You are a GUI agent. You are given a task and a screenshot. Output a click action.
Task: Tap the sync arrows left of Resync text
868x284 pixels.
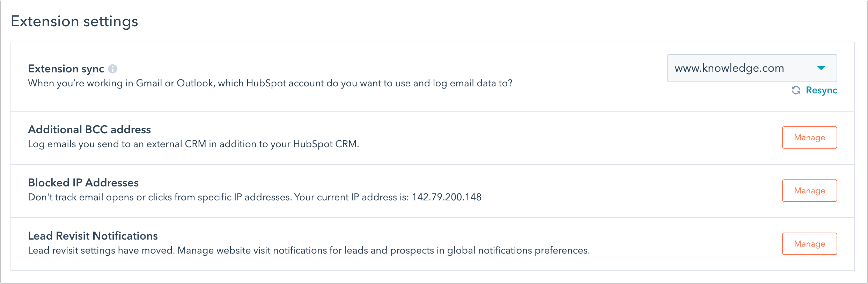[796, 90]
